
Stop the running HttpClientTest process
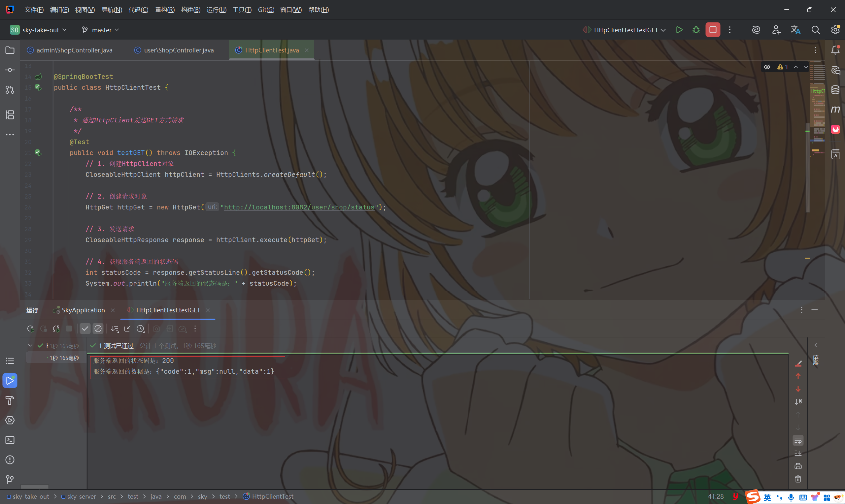pyautogui.click(x=713, y=30)
